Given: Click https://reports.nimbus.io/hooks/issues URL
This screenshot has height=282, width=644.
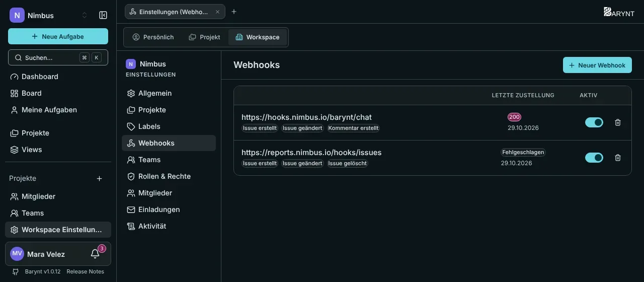Looking at the screenshot, I should (x=311, y=153).
